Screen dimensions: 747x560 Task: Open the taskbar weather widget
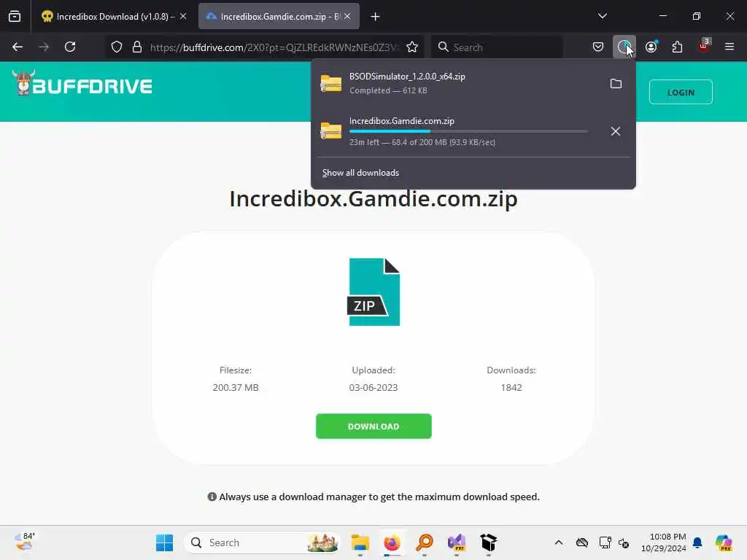coord(25,542)
